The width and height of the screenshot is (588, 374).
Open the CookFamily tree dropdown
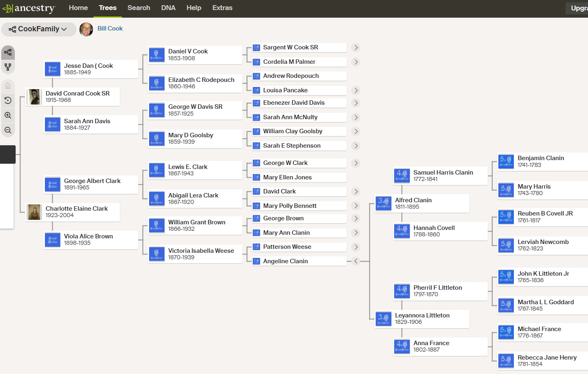[x=38, y=29]
